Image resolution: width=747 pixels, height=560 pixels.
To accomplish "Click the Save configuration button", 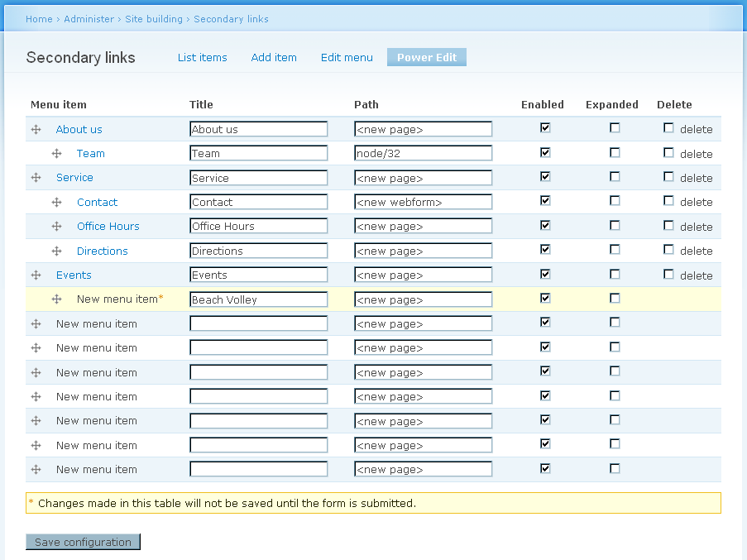I will pos(83,542).
